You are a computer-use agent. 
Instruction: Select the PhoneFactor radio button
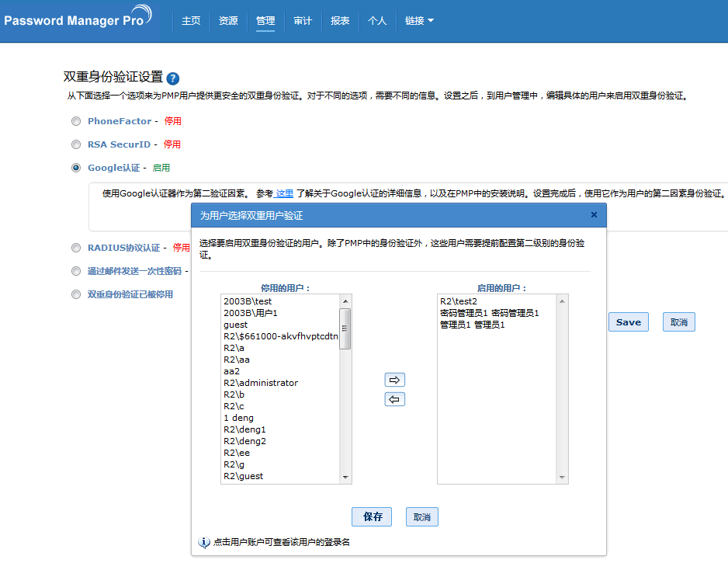pos(76,121)
